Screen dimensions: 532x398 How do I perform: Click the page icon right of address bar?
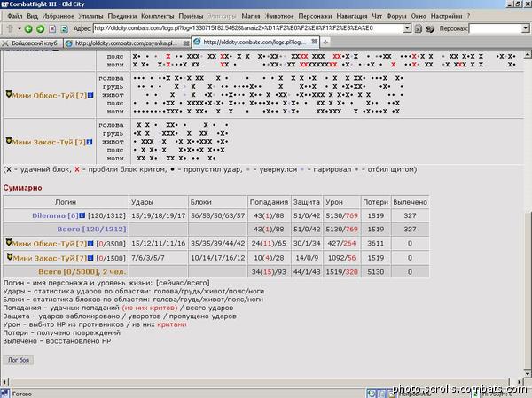click(x=419, y=29)
